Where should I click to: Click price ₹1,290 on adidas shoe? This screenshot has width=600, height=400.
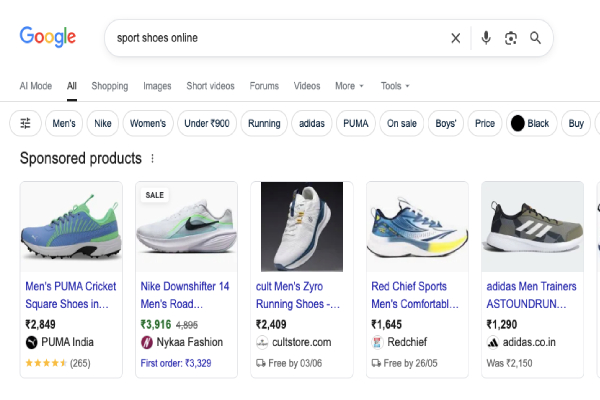(x=502, y=325)
